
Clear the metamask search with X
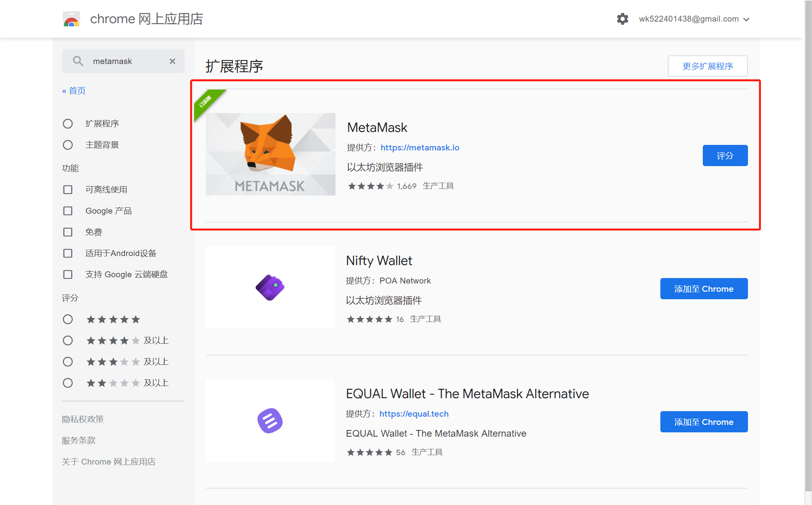[x=172, y=61]
